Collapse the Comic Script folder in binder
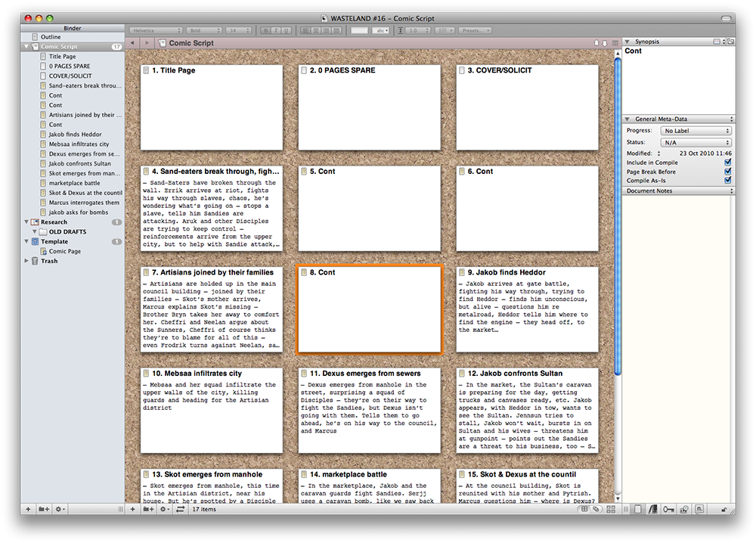The height and width of the screenshot is (543, 756). pos(26,47)
